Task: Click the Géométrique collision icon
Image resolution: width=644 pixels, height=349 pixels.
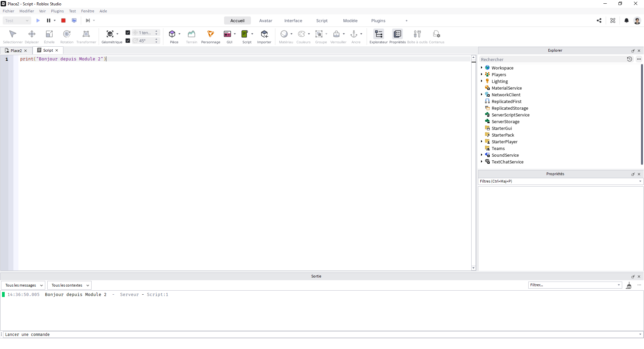Action: (110, 34)
